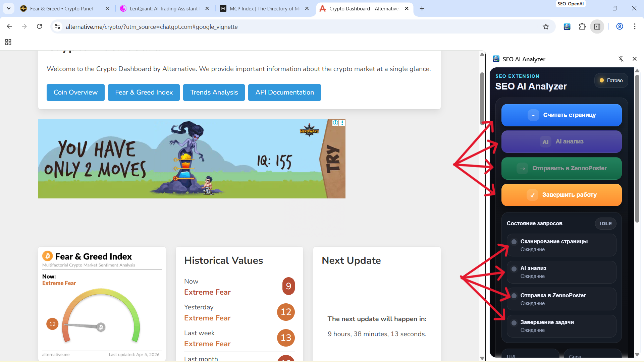Image resolution: width=644 pixels, height=362 pixels.
Task: Expand the tab search dropdown arrow
Action: tap(8, 8)
